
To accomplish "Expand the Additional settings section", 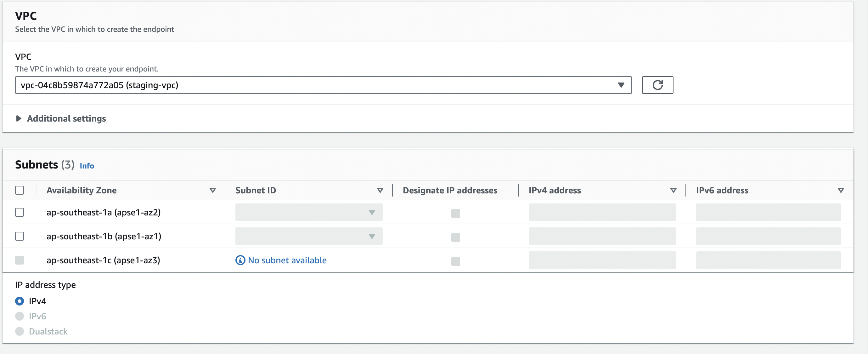I will [x=66, y=119].
